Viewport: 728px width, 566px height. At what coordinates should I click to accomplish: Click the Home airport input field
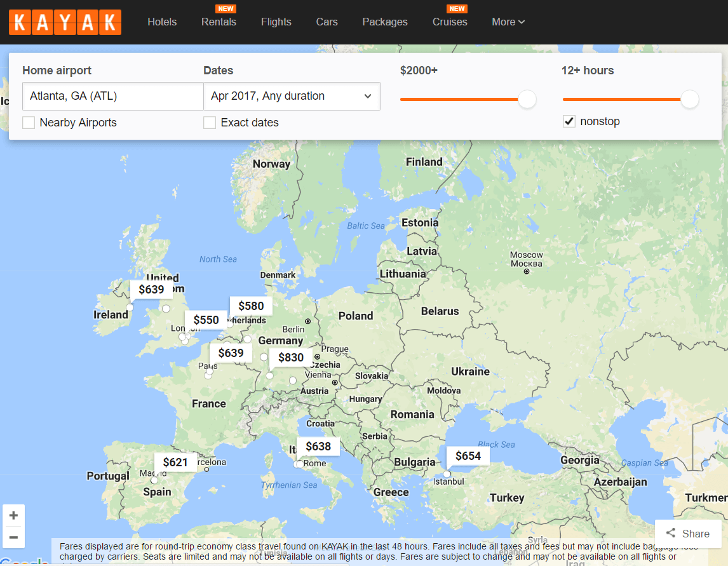[112, 96]
